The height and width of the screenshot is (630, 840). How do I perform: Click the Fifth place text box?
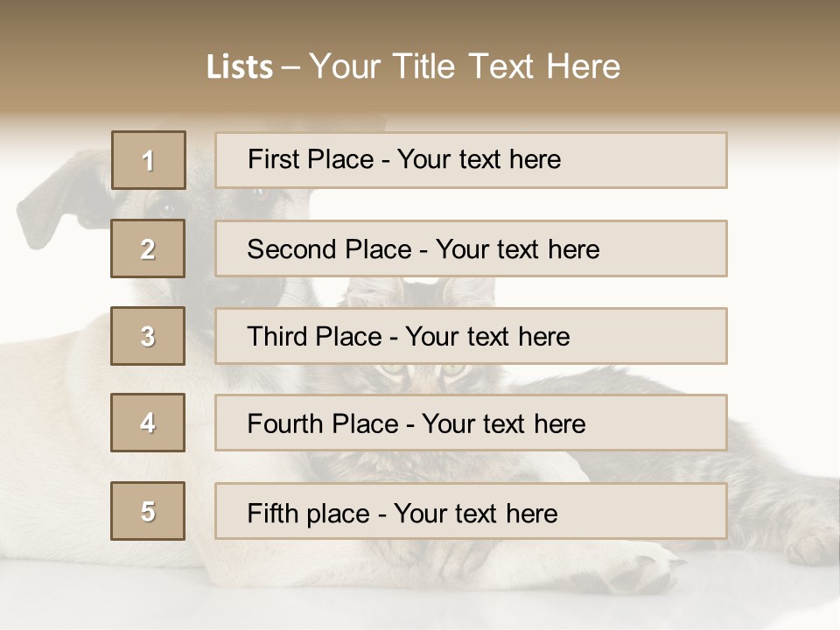click(471, 512)
